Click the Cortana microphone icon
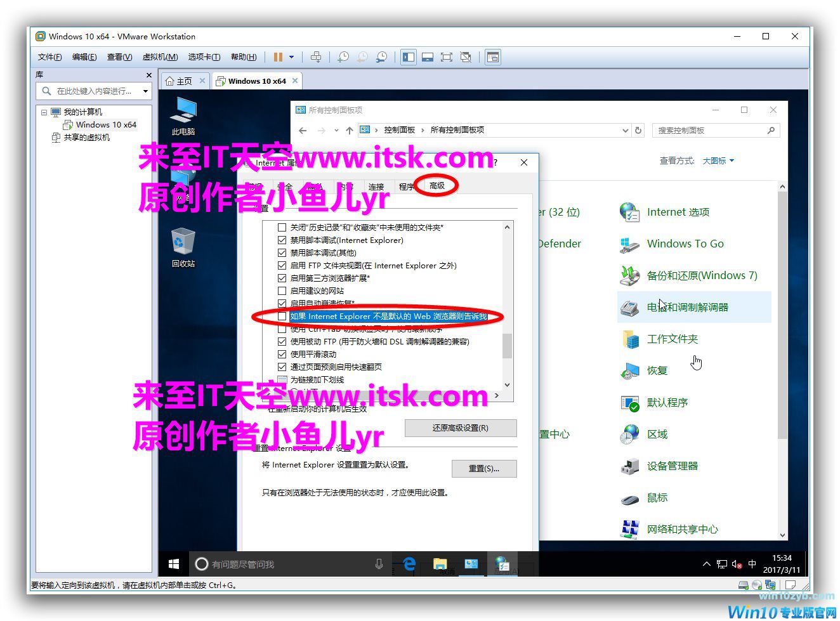This screenshot has height=621, width=840. [x=379, y=563]
